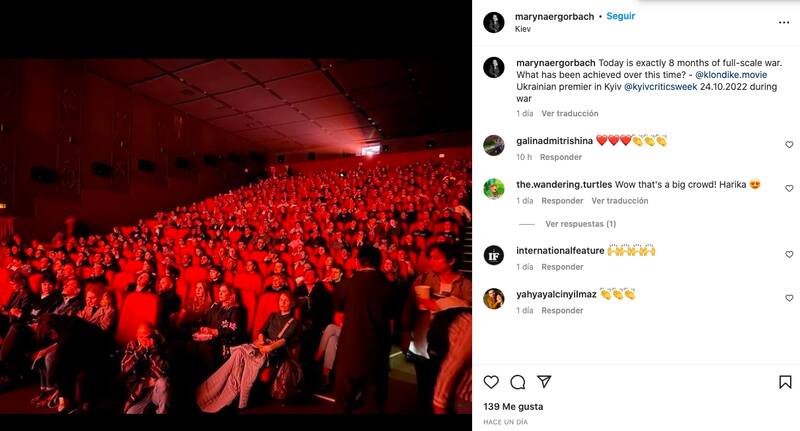Screen dimensions: 800x431
Task: Open the @klondike.movie mention link
Action: coord(731,74)
